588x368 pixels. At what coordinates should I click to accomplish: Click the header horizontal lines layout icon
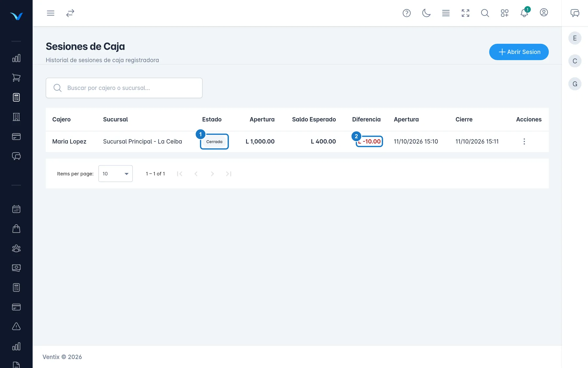click(x=446, y=13)
